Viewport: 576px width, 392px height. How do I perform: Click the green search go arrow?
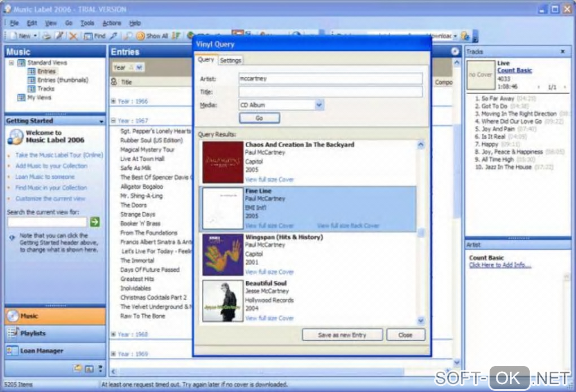[x=95, y=222]
